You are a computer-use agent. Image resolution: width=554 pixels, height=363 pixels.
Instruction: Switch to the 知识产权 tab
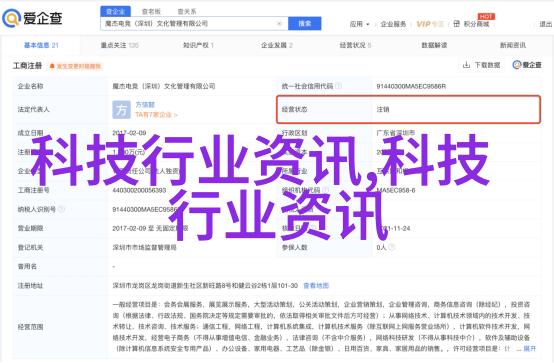tap(198, 45)
